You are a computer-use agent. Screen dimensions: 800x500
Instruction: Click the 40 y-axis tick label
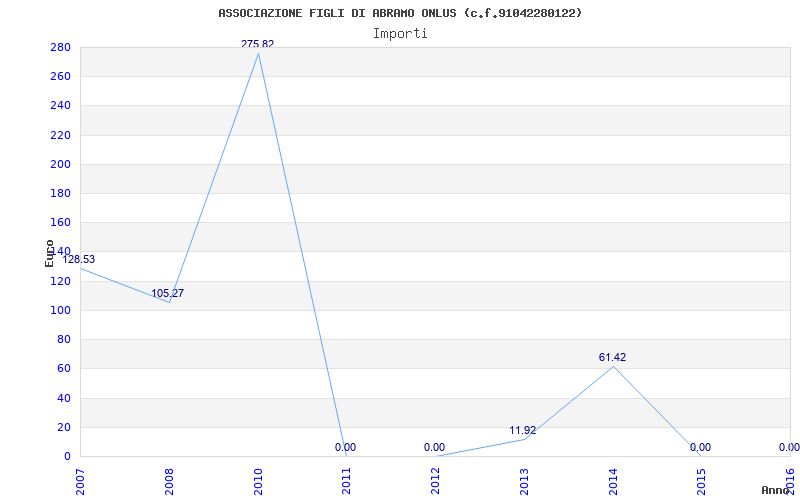pyautogui.click(x=63, y=398)
